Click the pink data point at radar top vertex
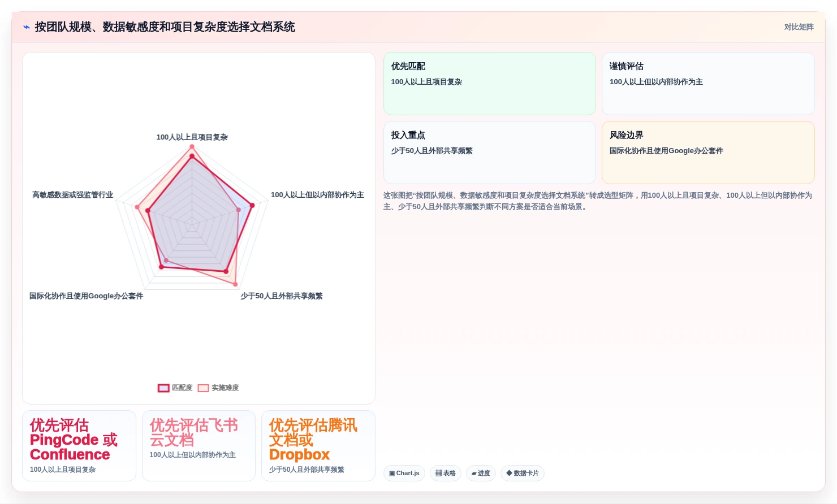Image resolution: width=837 pixels, height=504 pixels. click(192, 147)
